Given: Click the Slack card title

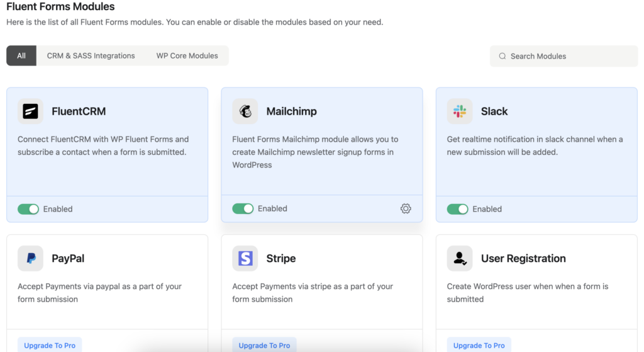Looking at the screenshot, I should click(494, 111).
